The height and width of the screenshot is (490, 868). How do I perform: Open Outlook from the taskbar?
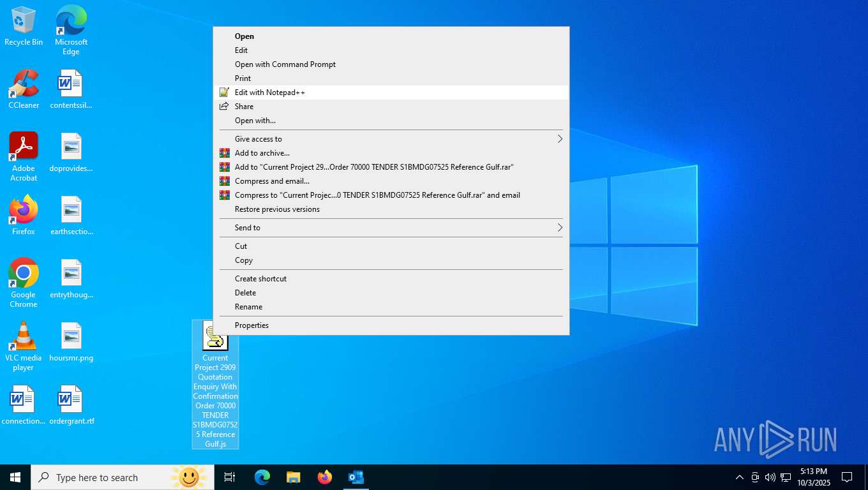pos(356,477)
